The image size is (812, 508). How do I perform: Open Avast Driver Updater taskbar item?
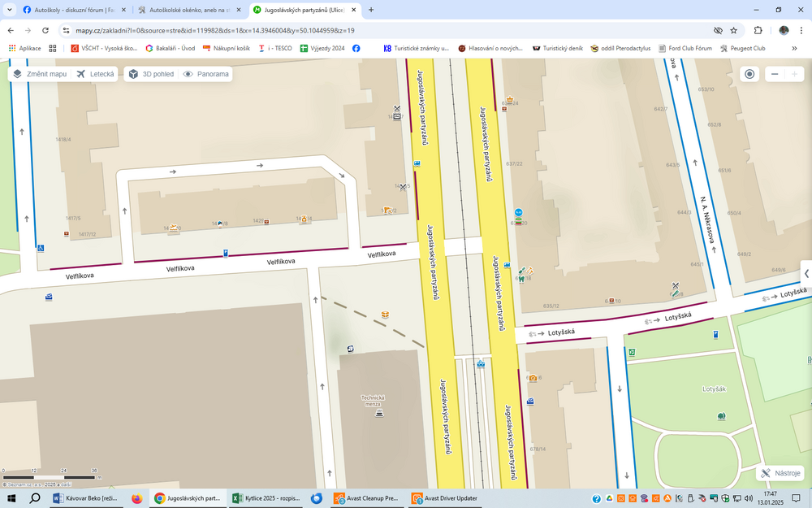tap(445, 499)
